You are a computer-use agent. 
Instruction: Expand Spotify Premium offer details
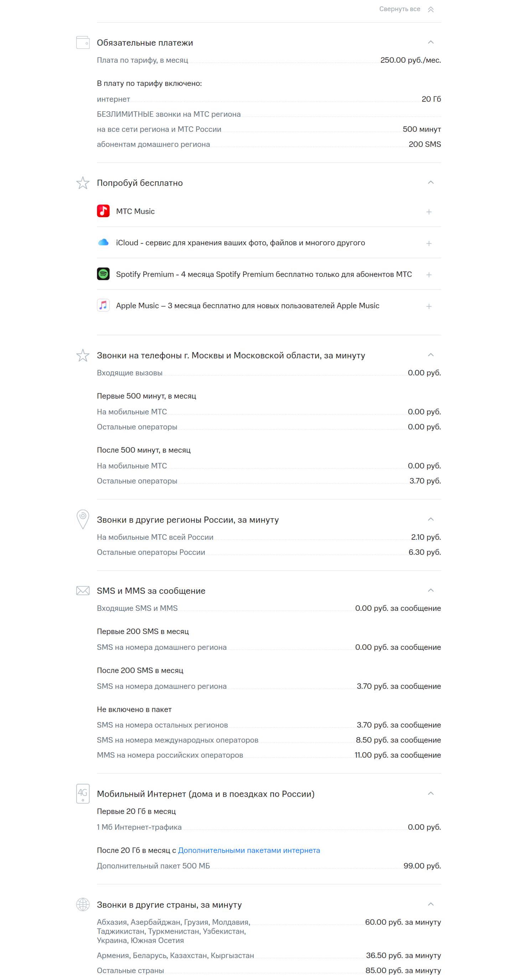click(x=429, y=275)
